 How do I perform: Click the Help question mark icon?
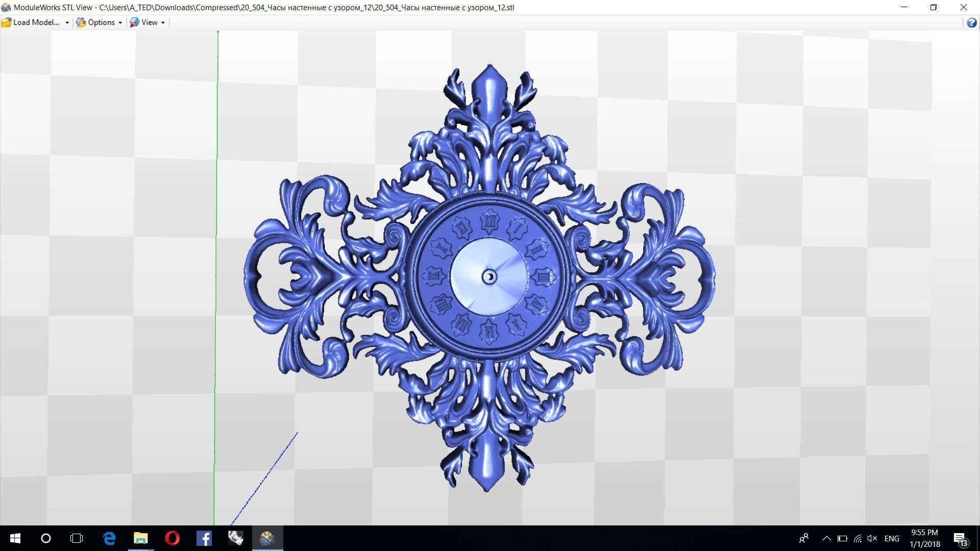click(x=971, y=23)
